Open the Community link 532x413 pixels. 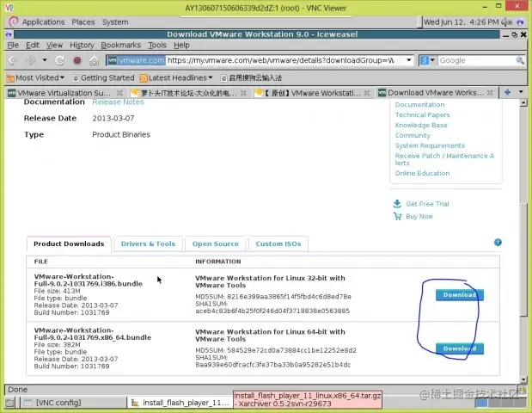tap(413, 135)
